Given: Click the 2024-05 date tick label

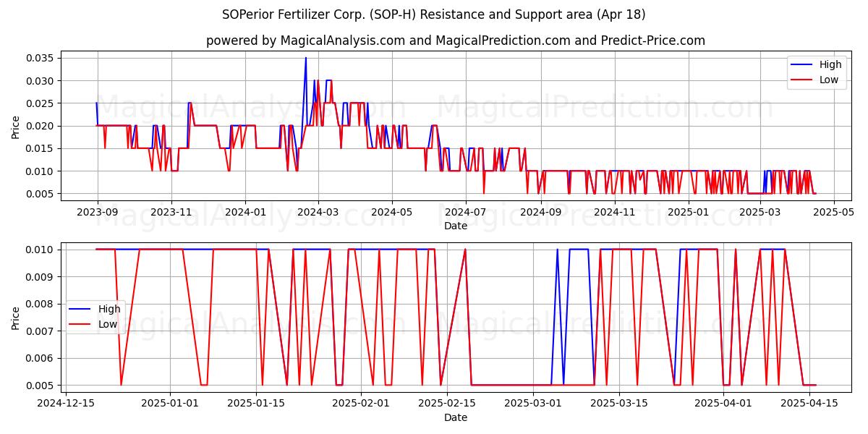Looking at the screenshot, I should 391,212.
